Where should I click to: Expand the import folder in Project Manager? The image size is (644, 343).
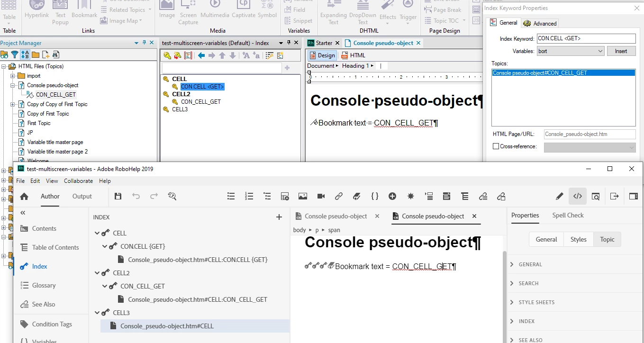(13, 76)
